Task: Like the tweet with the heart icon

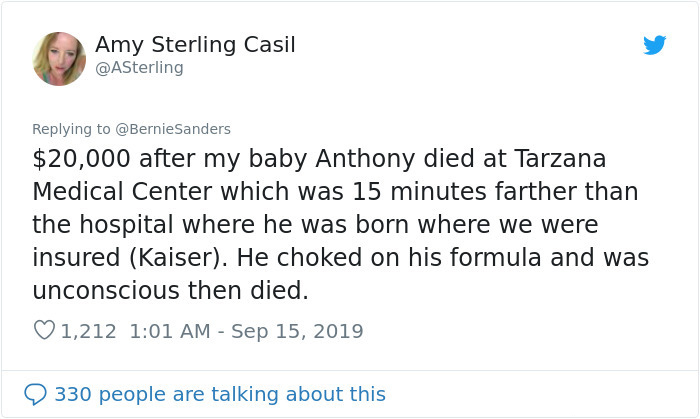Action: [x=44, y=330]
